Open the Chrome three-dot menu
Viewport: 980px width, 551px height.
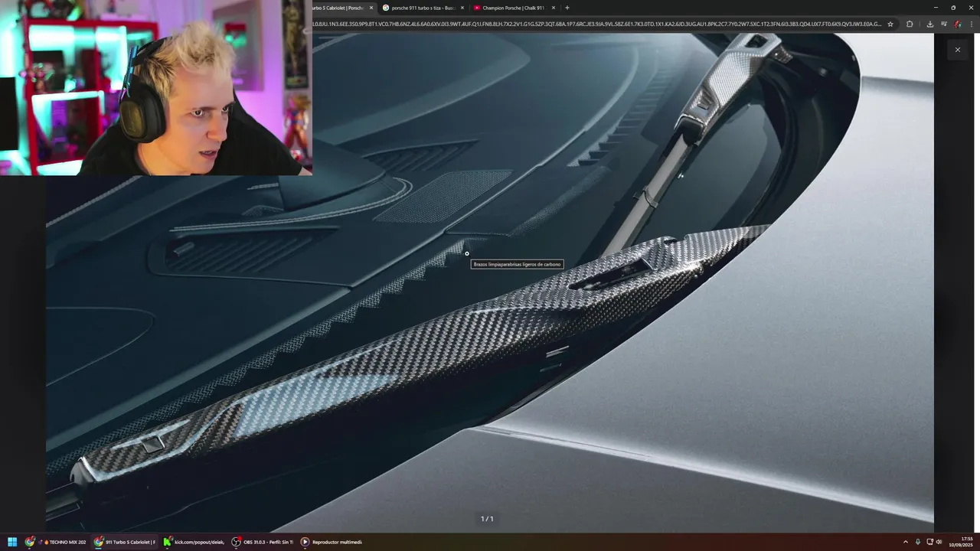pos(971,24)
